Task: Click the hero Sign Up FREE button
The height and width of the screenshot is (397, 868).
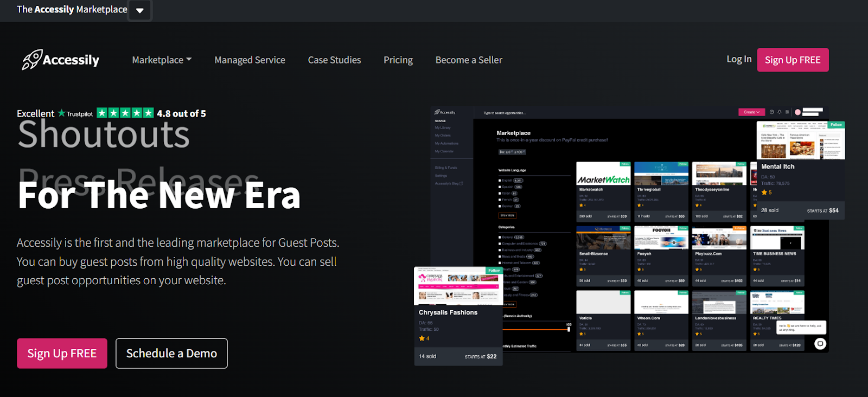Action: click(x=62, y=353)
